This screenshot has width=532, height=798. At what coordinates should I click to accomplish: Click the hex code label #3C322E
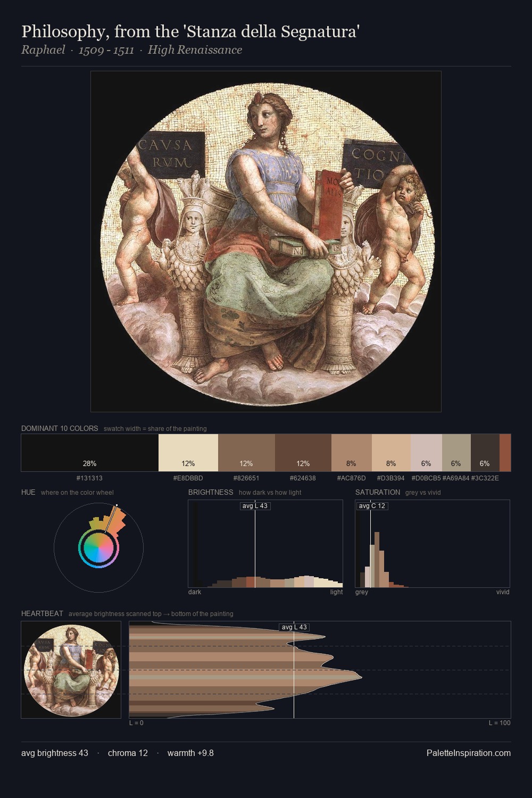coord(485,478)
